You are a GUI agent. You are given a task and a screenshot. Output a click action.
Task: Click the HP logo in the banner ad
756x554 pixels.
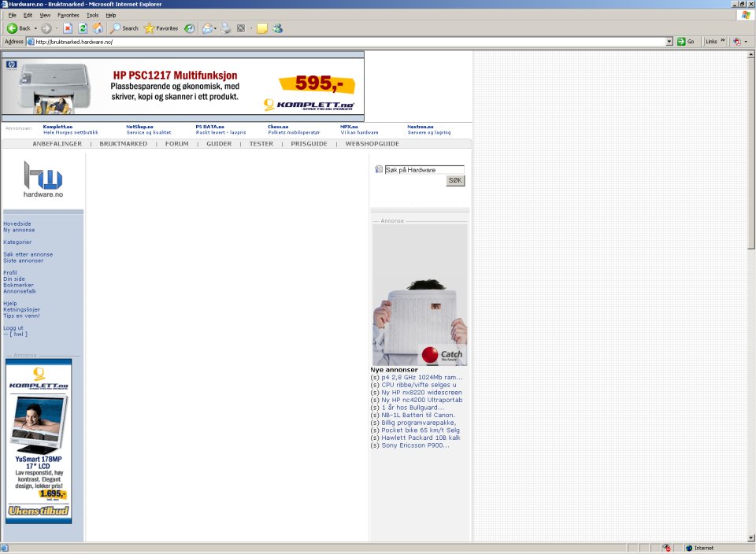coord(12,65)
